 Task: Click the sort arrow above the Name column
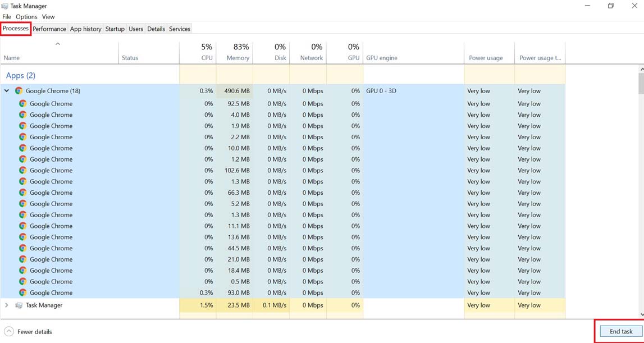coord(58,44)
